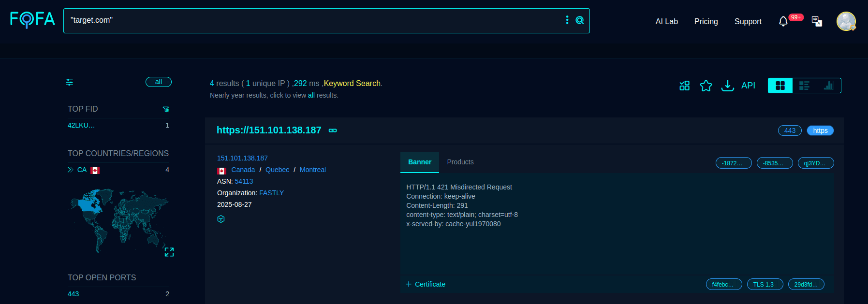
Task: Select port 443 in TOP OPEN PORTS
Action: (x=73, y=294)
